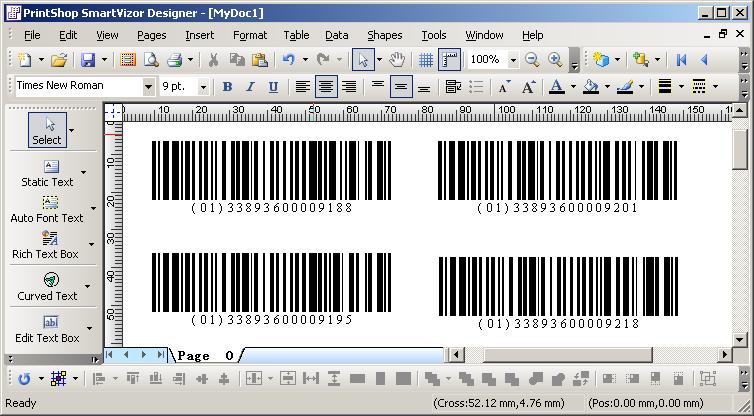Open the Data menu
The image size is (754, 416).
coord(337,35)
